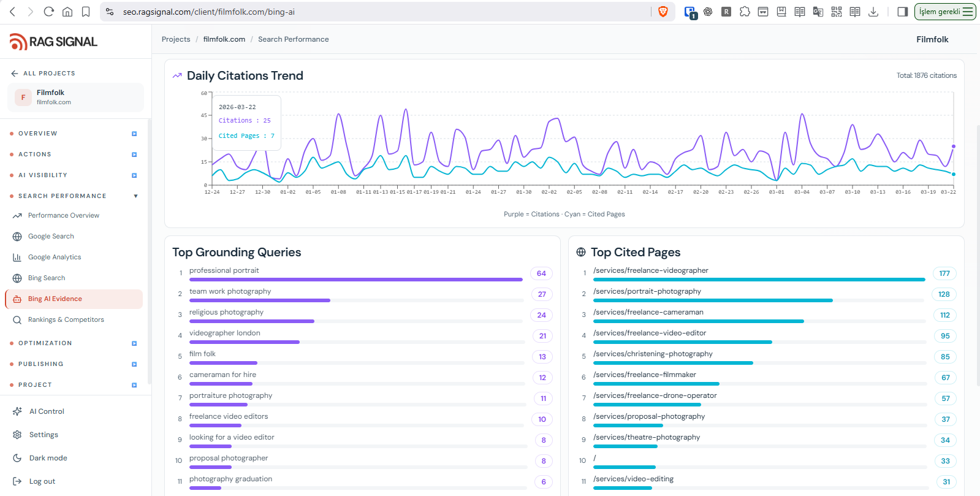The image size is (980, 496).
Task: Open Bing Search report
Action: pos(47,278)
